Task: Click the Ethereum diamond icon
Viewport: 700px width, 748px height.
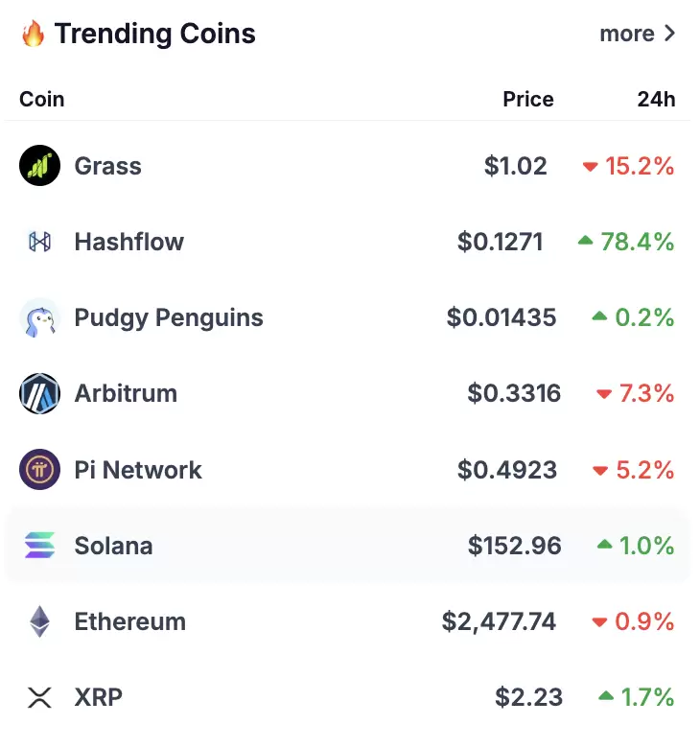Action: (39, 621)
